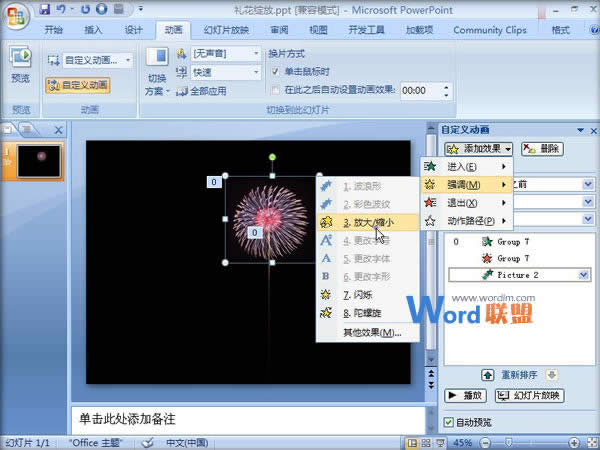Toggle the 自动预览 auto preview checkbox
The width and height of the screenshot is (600, 450).
(x=448, y=422)
